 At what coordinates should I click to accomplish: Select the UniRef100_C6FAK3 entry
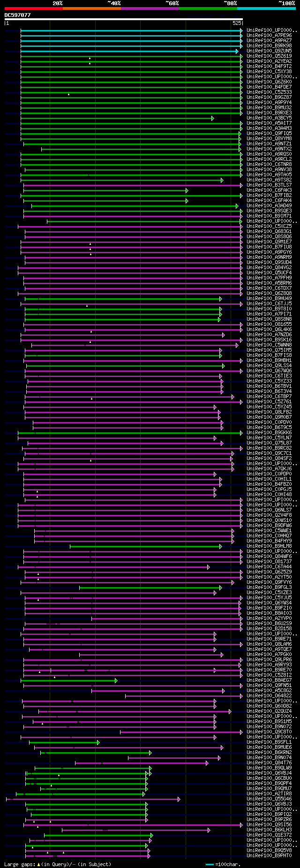(x=269, y=190)
